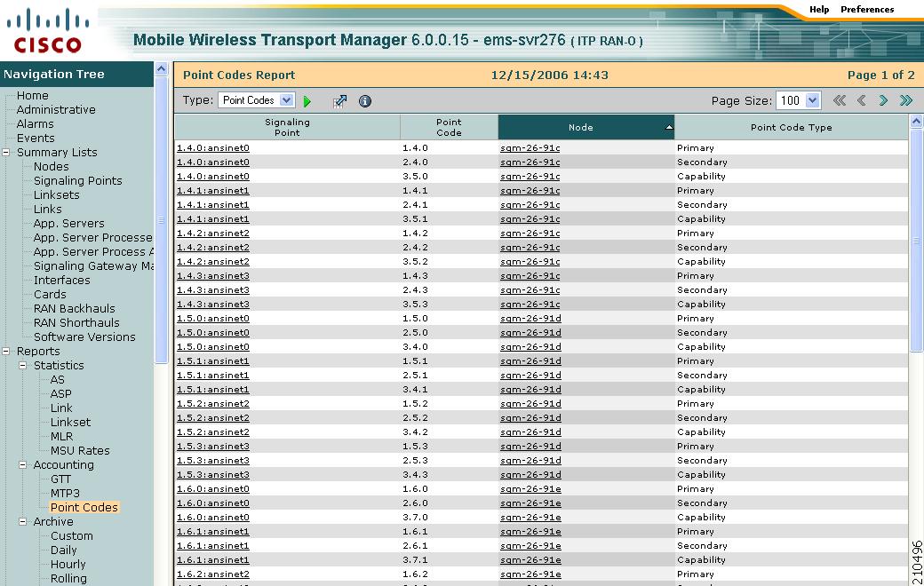Click the report table scrollbar up arrow

pos(916,122)
